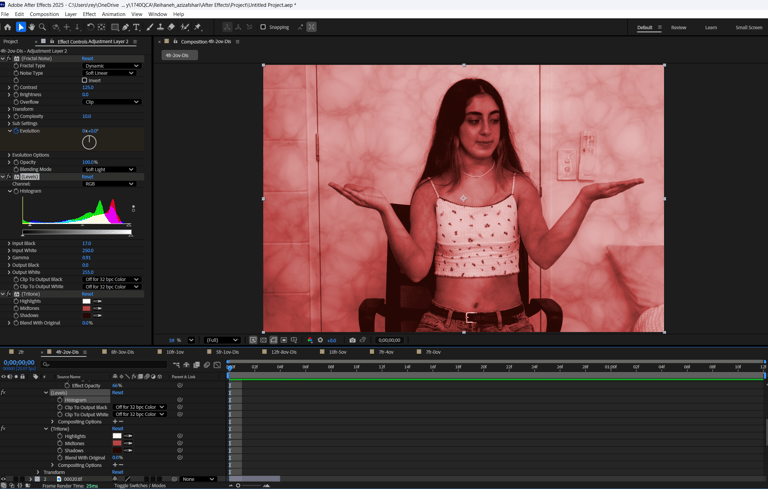Reset Tritone effect in Effect Controls
The height and width of the screenshot is (489, 768).
pos(87,294)
